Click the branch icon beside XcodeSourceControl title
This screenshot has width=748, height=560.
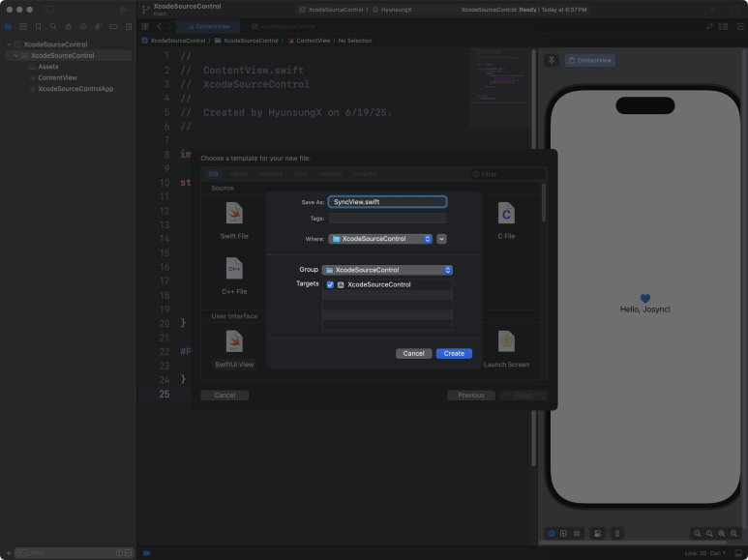[x=146, y=10]
